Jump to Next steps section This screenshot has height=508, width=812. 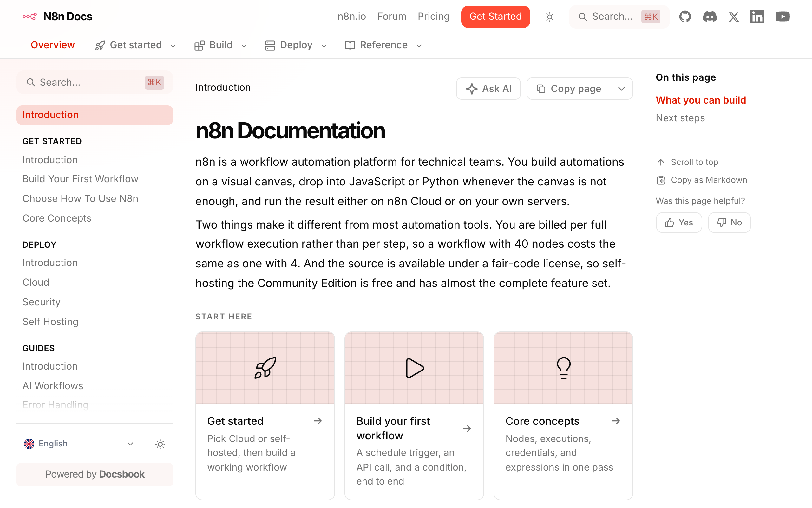[680, 118]
